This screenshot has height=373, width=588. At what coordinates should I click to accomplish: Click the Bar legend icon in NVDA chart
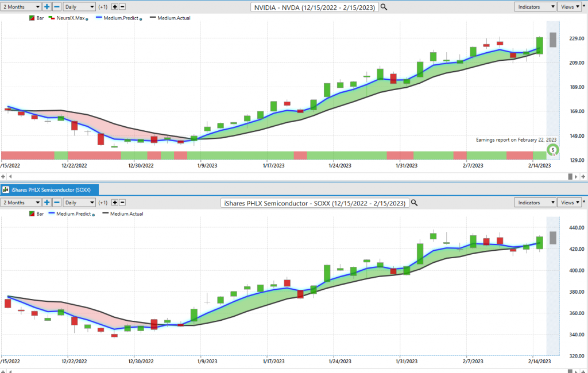(x=32, y=18)
